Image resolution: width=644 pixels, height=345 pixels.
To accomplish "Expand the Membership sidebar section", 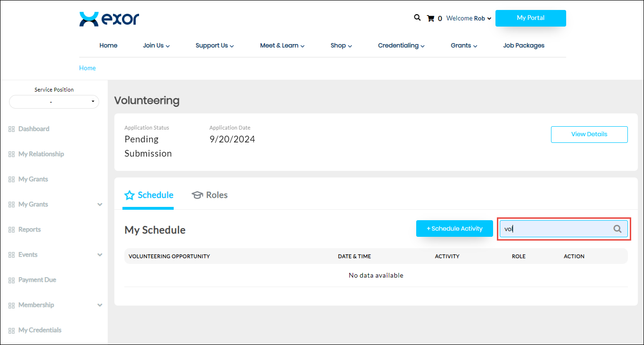I will [100, 305].
